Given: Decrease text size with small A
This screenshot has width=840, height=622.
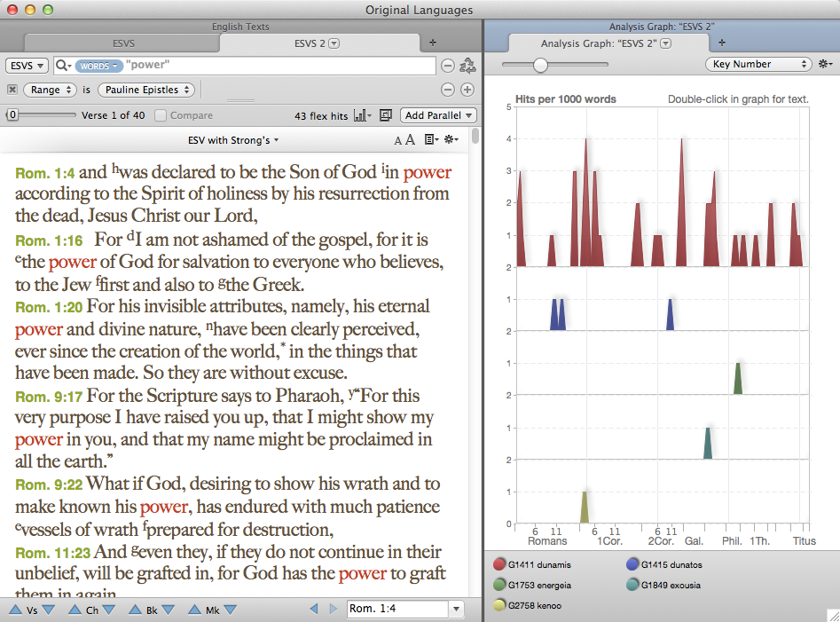Looking at the screenshot, I should tap(397, 141).
